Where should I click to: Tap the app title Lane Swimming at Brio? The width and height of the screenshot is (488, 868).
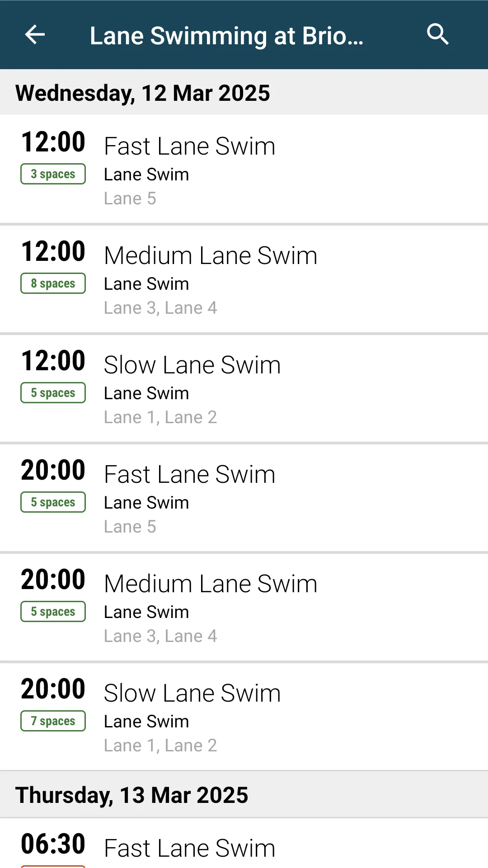click(226, 35)
